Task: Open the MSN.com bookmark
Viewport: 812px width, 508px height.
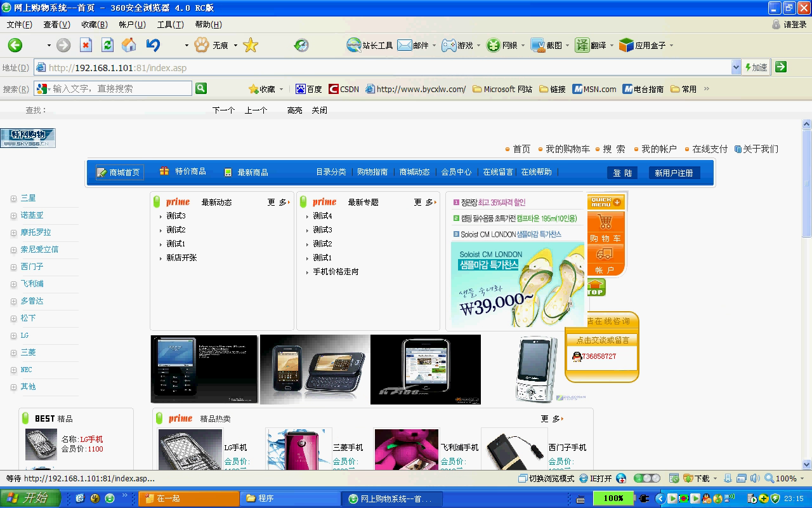Action: (x=594, y=89)
